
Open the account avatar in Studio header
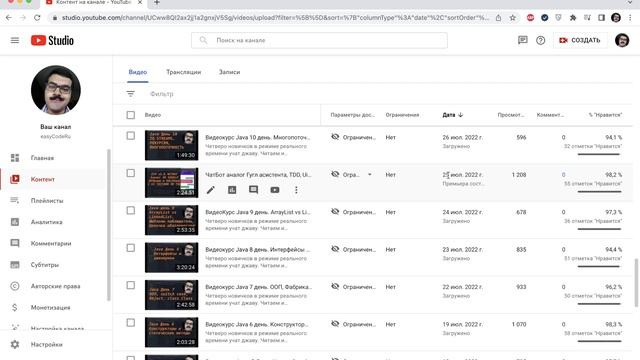[622, 40]
